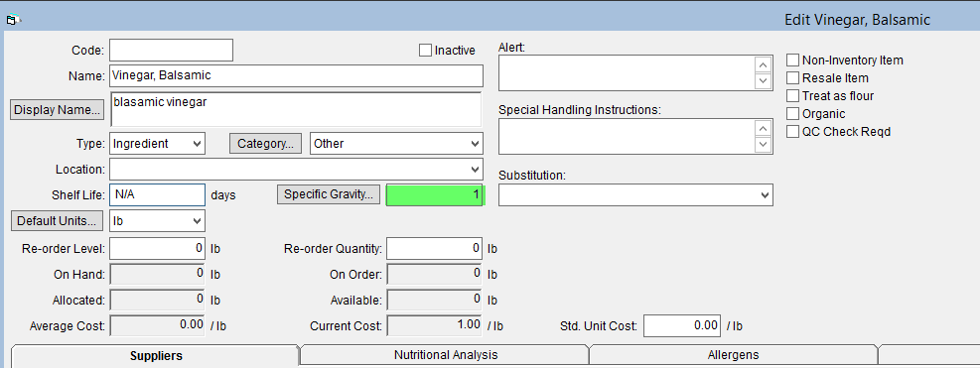This screenshot has height=368, width=980.
Task: Tick the QC Check Reqd checkbox
Action: point(792,132)
